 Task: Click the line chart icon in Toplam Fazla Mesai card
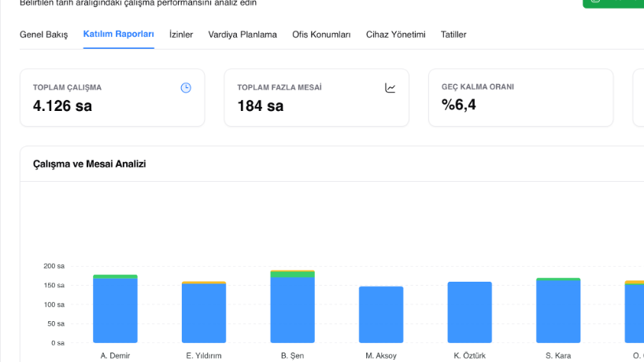point(390,87)
